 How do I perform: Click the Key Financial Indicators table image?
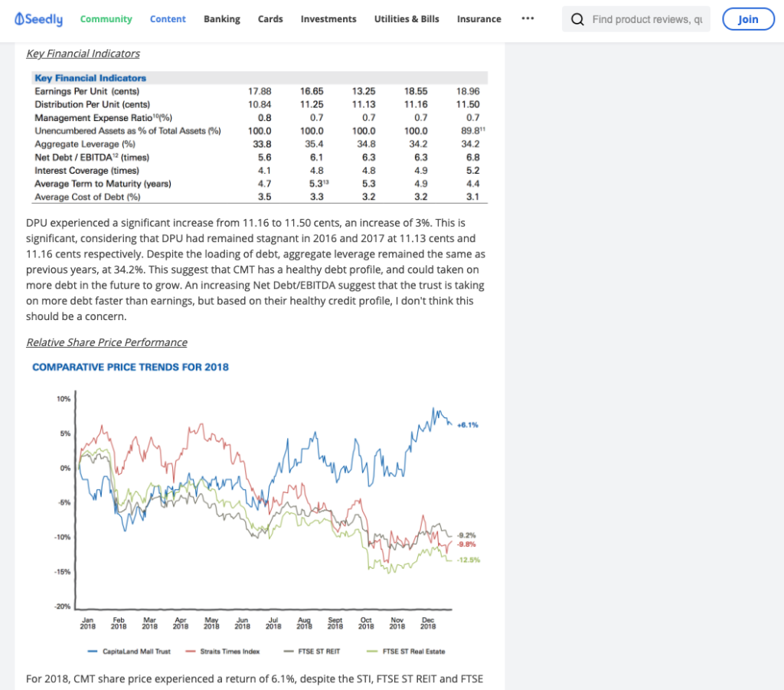(260, 138)
